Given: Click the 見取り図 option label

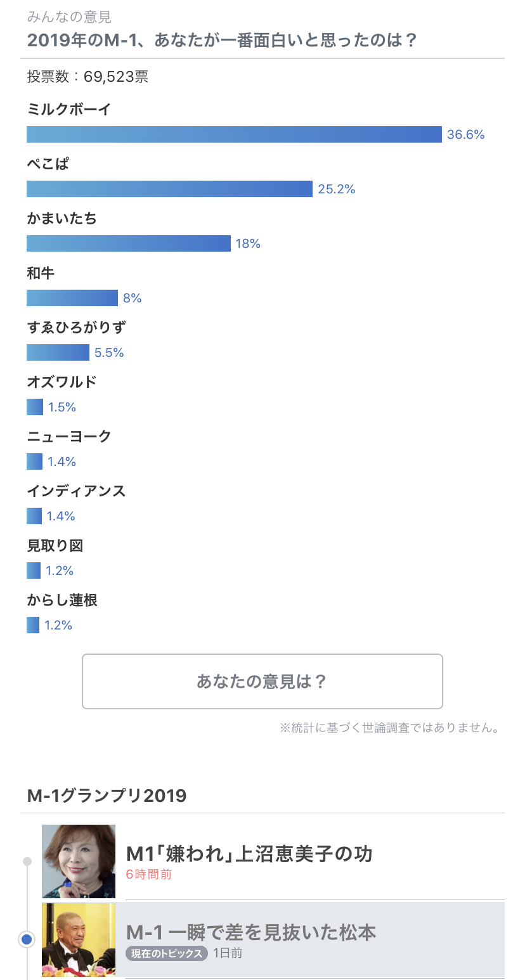Looking at the screenshot, I should (55, 546).
